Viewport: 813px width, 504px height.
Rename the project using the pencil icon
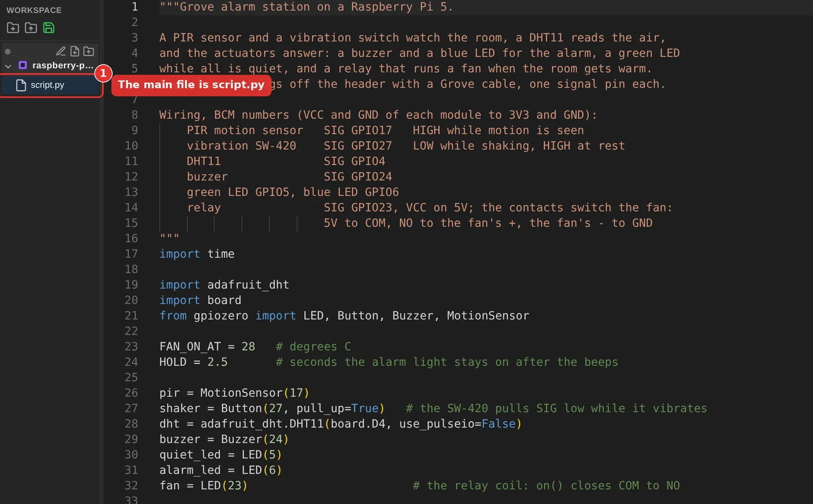60,51
